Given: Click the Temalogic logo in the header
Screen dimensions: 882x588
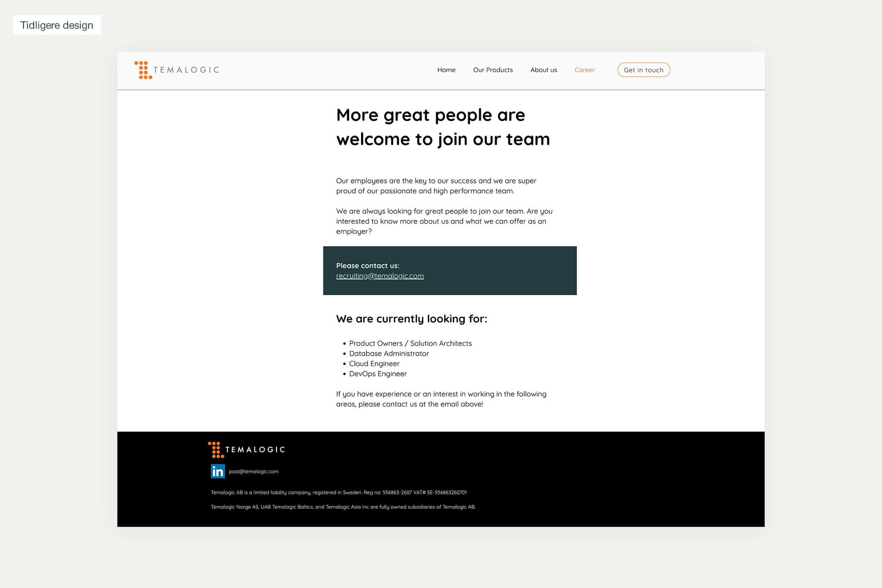Looking at the screenshot, I should [177, 70].
